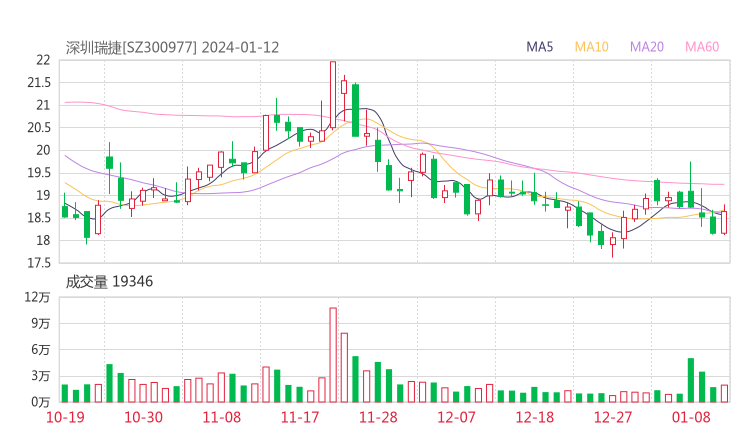The image size is (740, 440).
Task: Click the 12-07 date axis label
Action: [x=456, y=417]
